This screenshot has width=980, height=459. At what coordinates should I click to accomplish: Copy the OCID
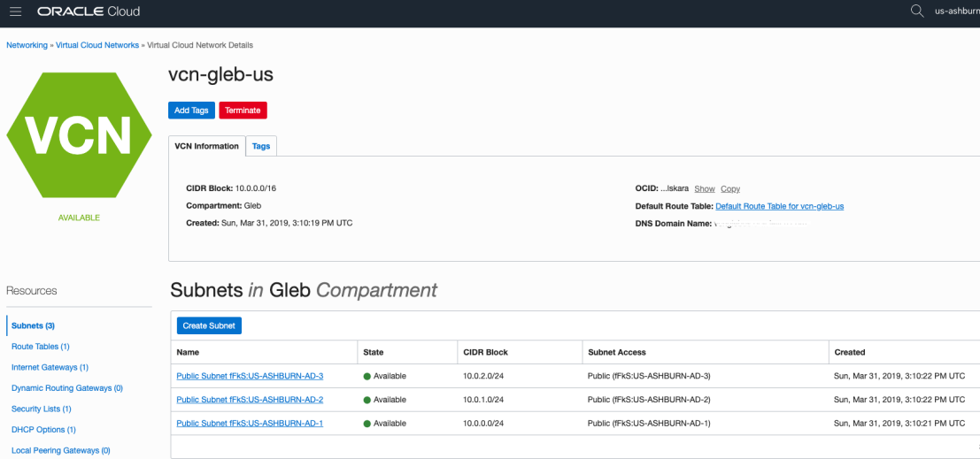(730, 188)
